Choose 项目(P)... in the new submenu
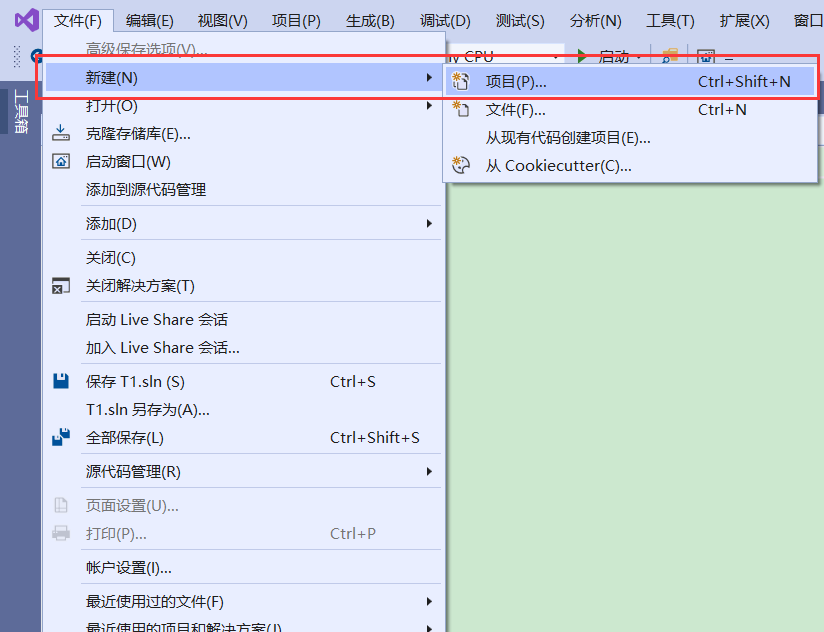Viewport: 824px width, 632px height. [630, 81]
